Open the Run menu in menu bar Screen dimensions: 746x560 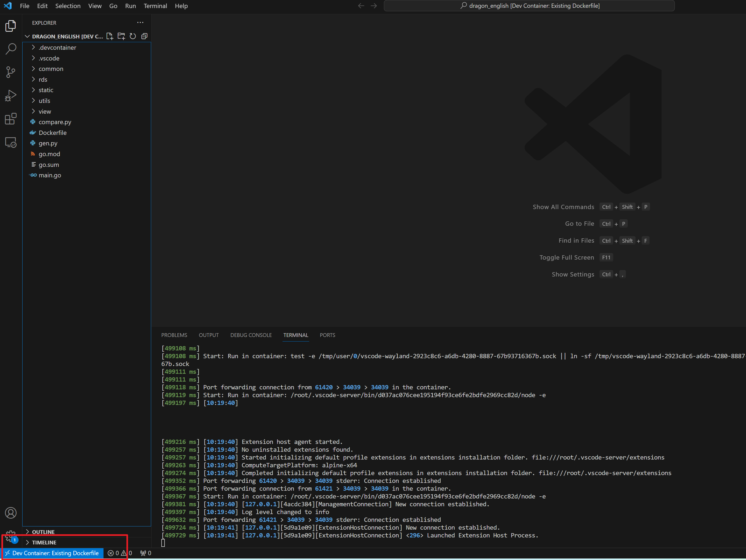tap(131, 6)
